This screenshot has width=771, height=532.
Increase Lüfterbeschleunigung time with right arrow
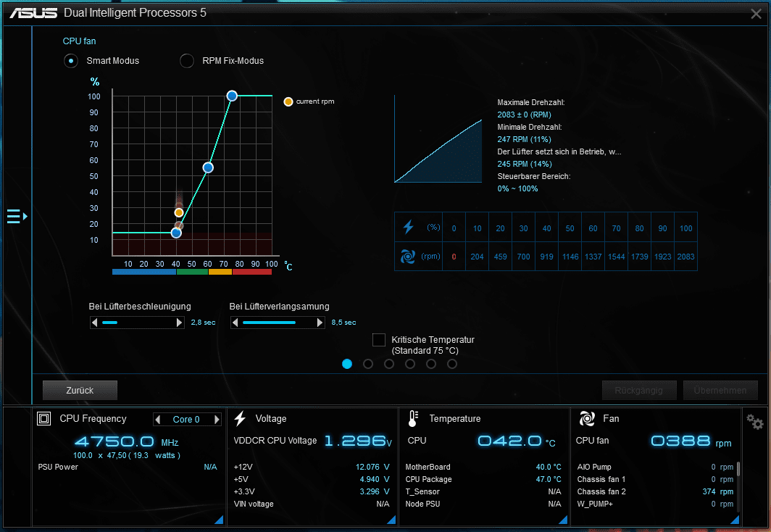click(180, 323)
